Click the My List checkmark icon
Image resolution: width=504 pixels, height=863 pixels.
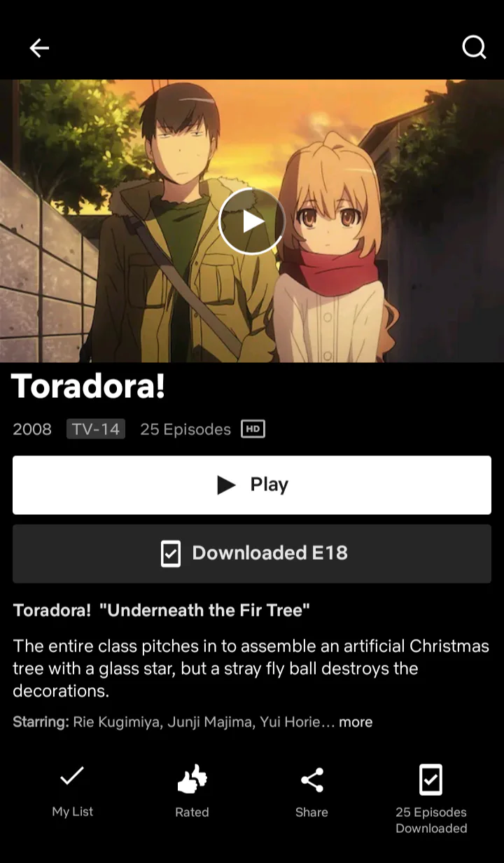point(72,775)
